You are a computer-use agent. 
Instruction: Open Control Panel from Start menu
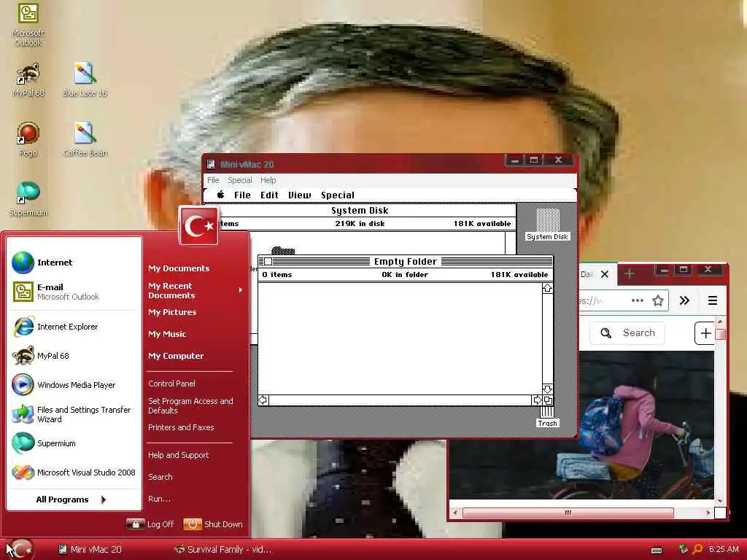(x=171, y=384)
